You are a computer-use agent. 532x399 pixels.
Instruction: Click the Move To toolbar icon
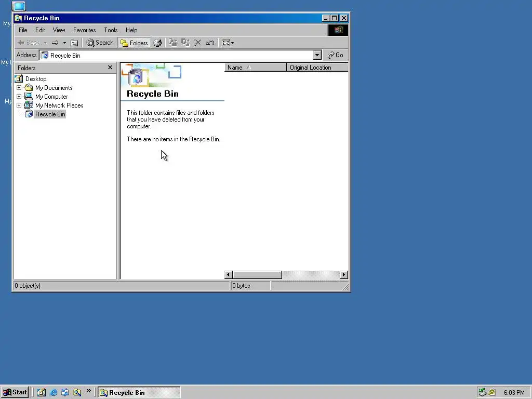pos(173,43)
